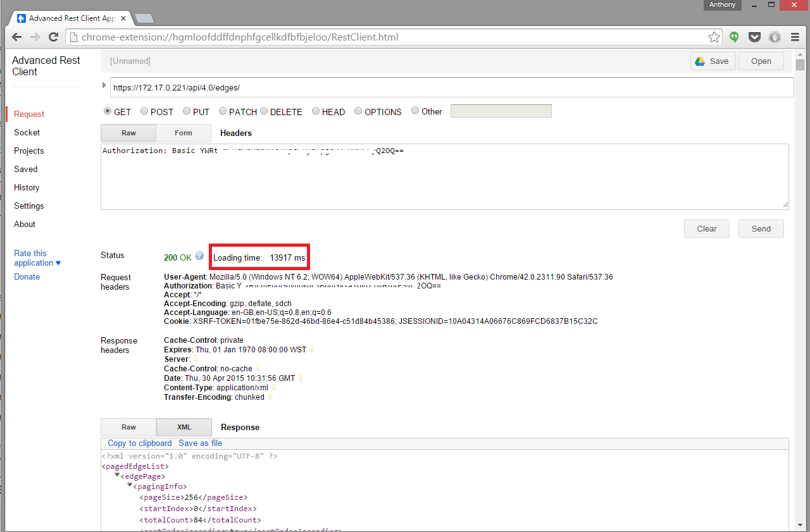Click the Donate link
Screen dimensions: 810x532
(x=27, y=277)
